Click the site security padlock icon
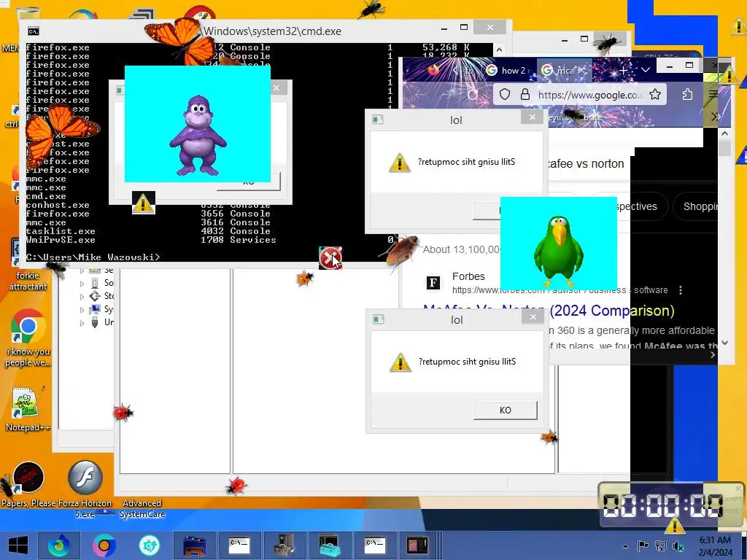747x560 pixels. (x=525, y=95)
